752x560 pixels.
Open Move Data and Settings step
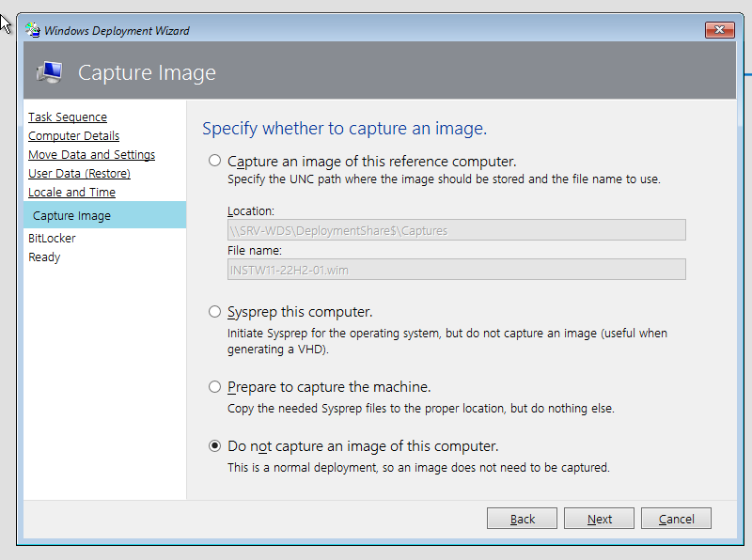[91, 154]
